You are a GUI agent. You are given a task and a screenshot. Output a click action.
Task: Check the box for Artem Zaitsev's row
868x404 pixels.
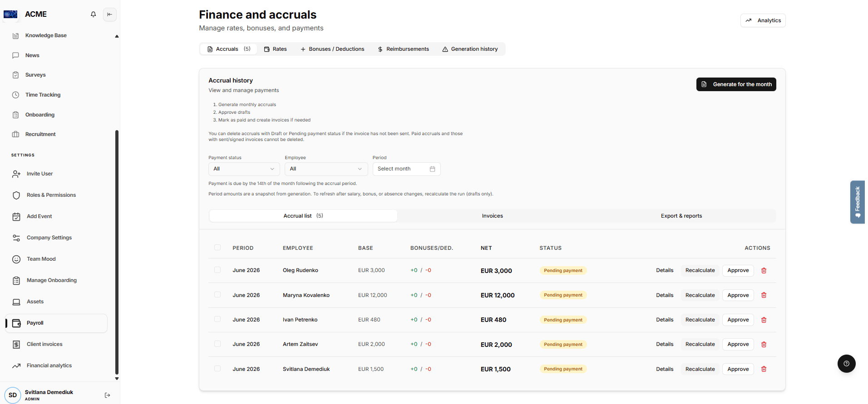217,344
